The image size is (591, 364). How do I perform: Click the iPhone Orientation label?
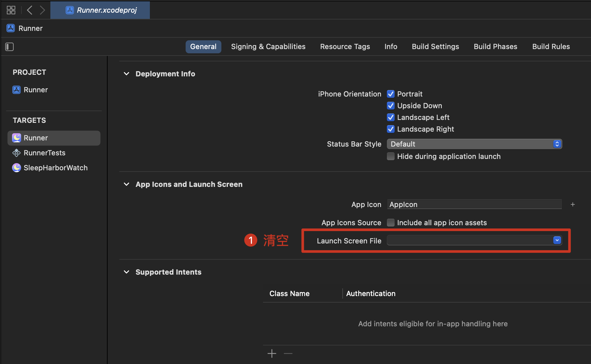point(349,94)
